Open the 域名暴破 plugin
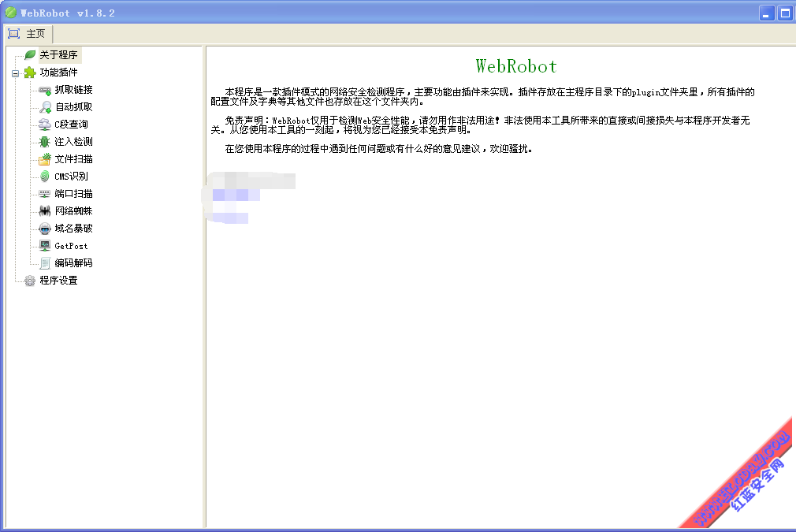 73,229
